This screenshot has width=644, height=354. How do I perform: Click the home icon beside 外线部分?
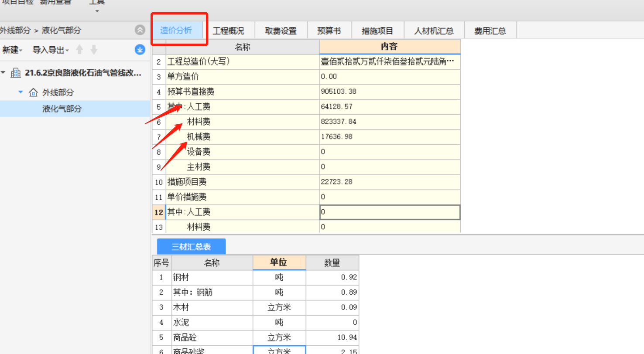pyautogui.click(x=32, y=92)
